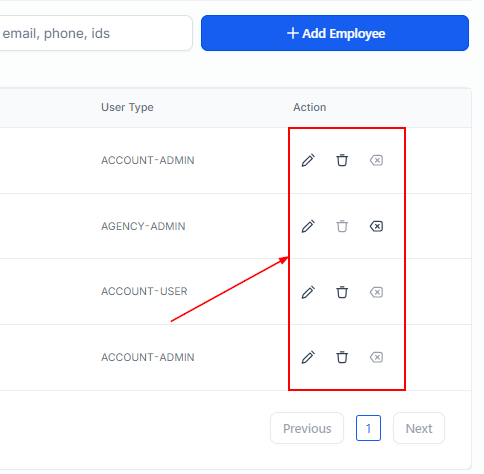
Task: Click the Action column header
Action: 310,107
